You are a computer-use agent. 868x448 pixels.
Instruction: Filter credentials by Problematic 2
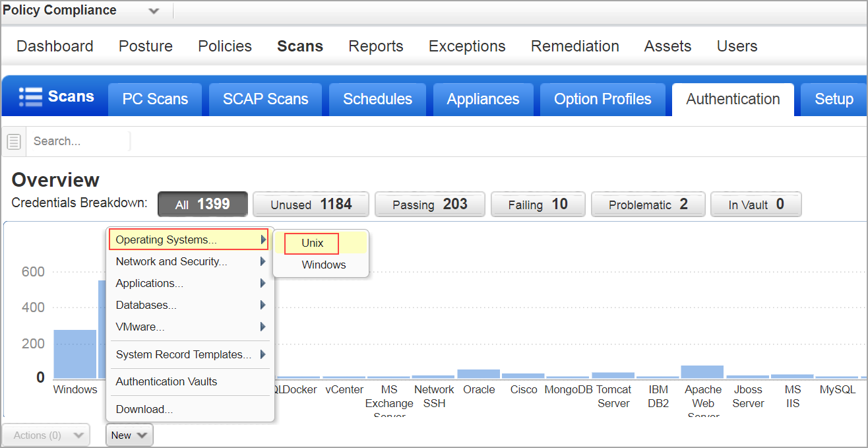click(648, 205)
